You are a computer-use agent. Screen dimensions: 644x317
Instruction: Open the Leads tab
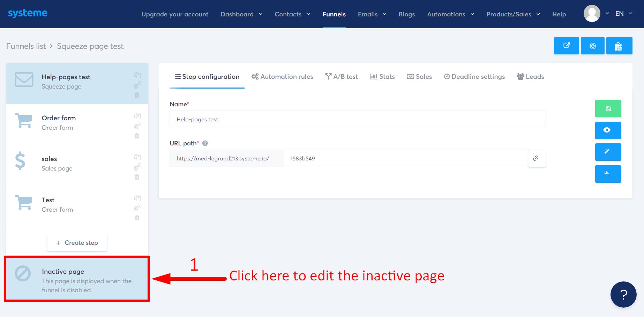[530, 76]
